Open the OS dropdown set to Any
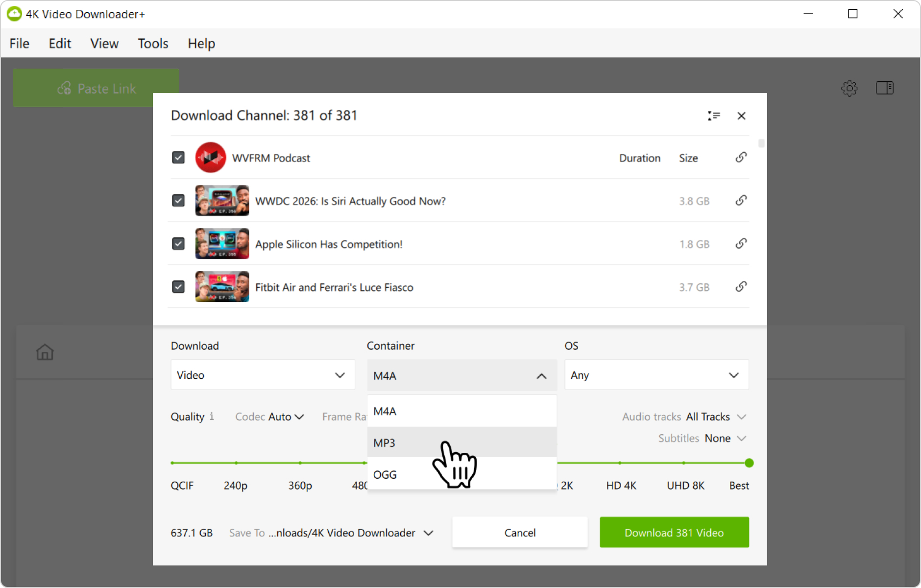This screenshot has height=588, width=921. 656,375
